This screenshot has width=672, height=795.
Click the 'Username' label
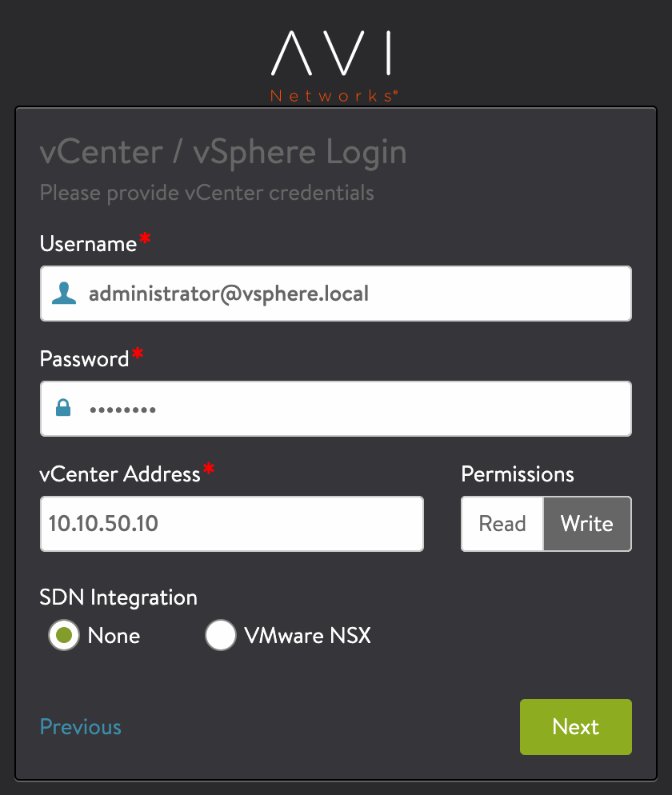pos(88,244)
